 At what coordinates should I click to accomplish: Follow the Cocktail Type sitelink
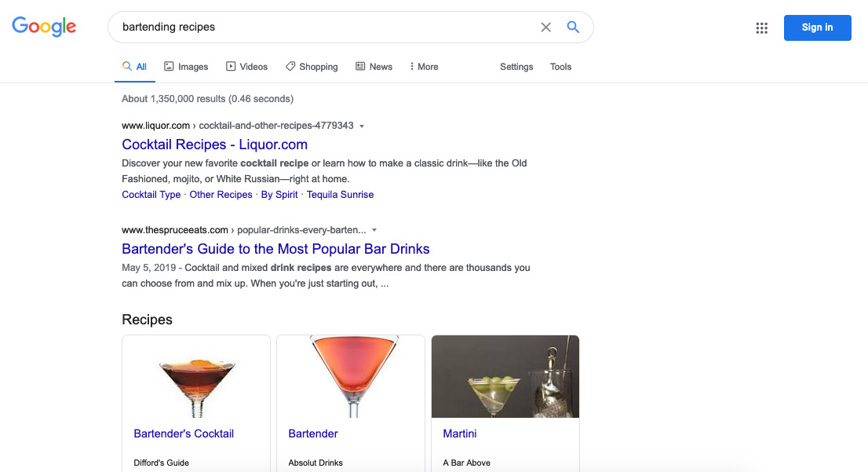coord(151,195)
